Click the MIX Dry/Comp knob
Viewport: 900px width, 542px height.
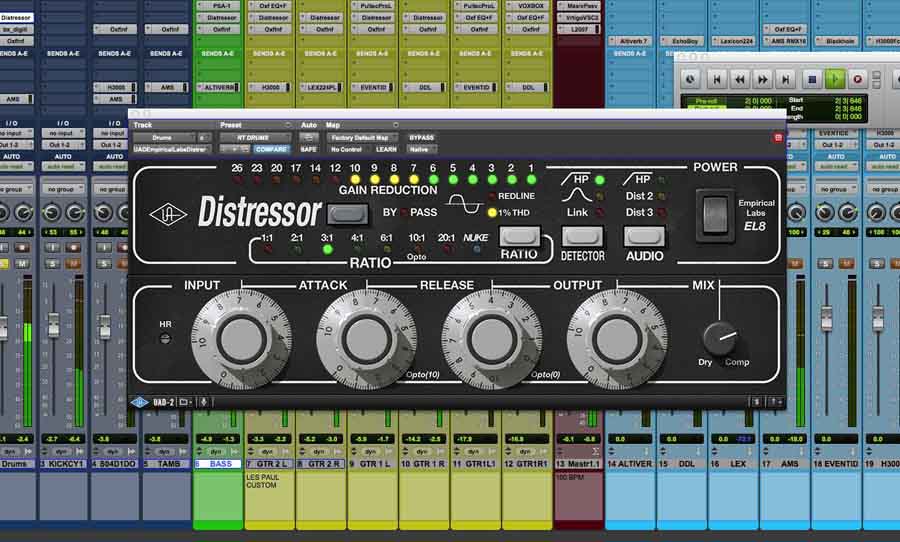721,338
